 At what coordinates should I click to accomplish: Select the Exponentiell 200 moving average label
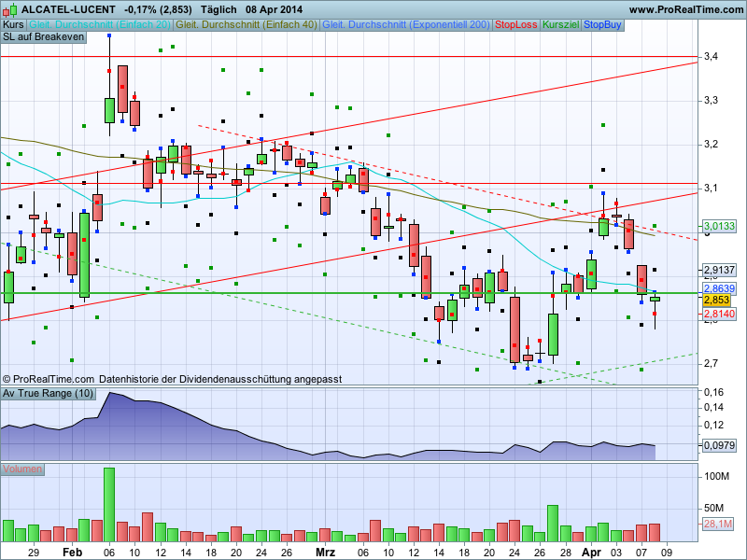[x=406, y=25]
